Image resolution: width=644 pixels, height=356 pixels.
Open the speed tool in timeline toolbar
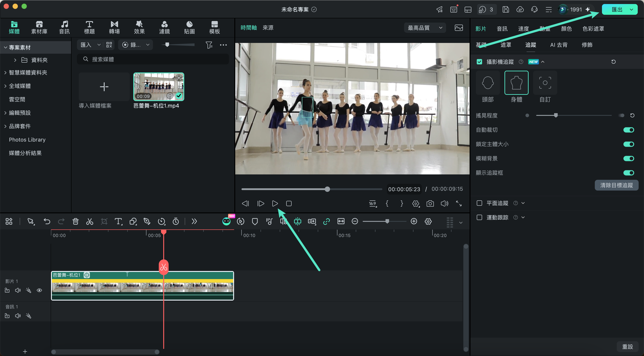161,221
